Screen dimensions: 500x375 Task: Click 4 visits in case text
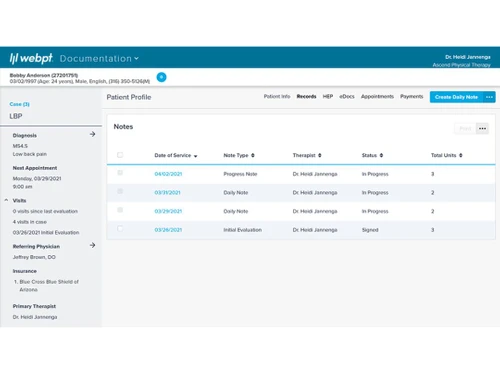(x=30, y=222)
